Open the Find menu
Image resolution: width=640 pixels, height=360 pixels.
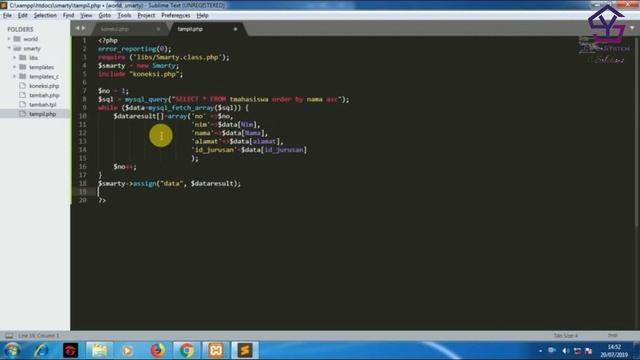[x=68, y=16]
